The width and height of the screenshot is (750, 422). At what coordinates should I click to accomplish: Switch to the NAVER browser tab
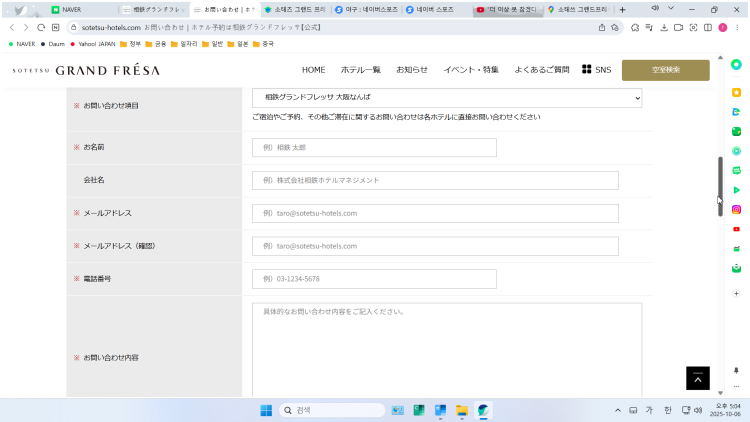[x=80, y=9]
